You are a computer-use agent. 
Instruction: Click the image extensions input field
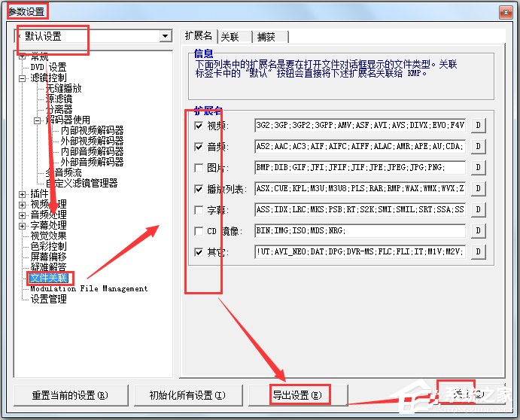coord(360,167)
